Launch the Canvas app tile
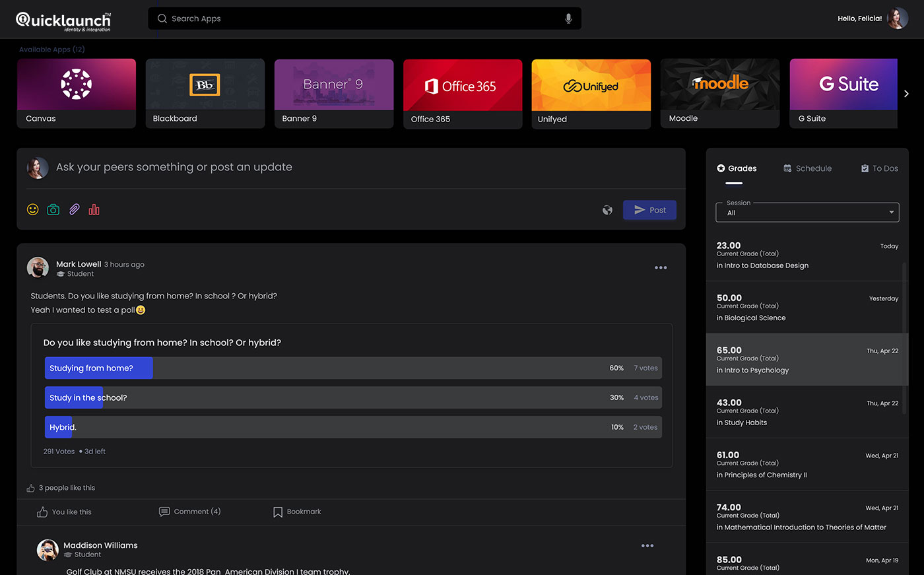The width and height of the screenshot is (924, 575). [x=77, y=93]
